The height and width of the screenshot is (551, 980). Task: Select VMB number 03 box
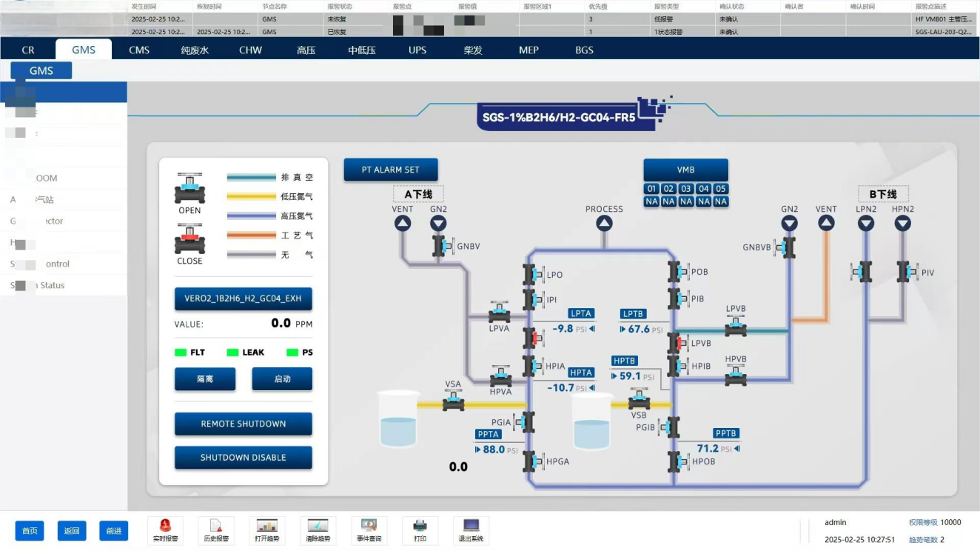click(686, 189)
